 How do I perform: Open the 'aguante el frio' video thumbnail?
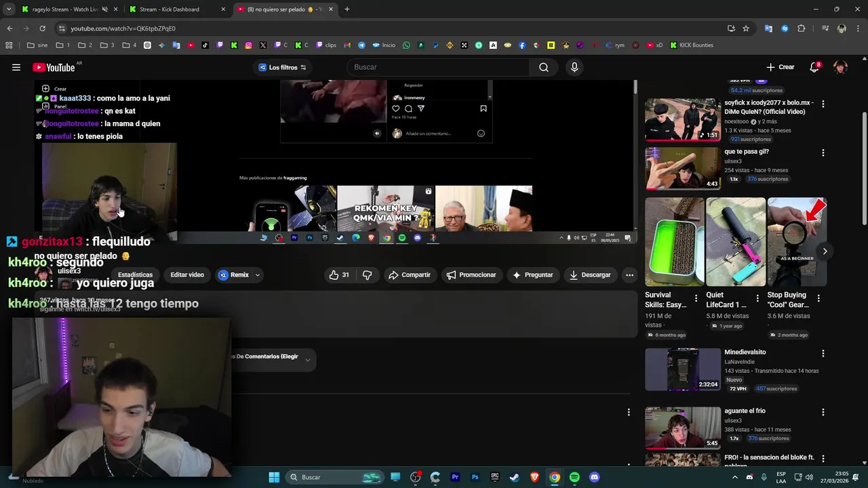click(x=683, y=428)
